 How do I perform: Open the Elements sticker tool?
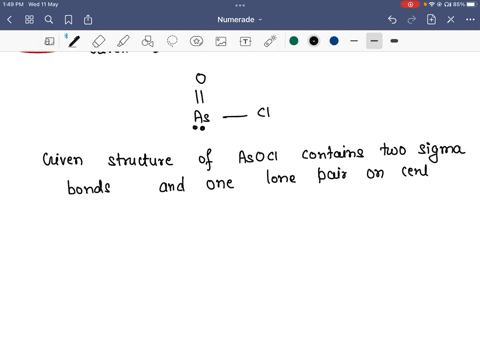[196, 41]
